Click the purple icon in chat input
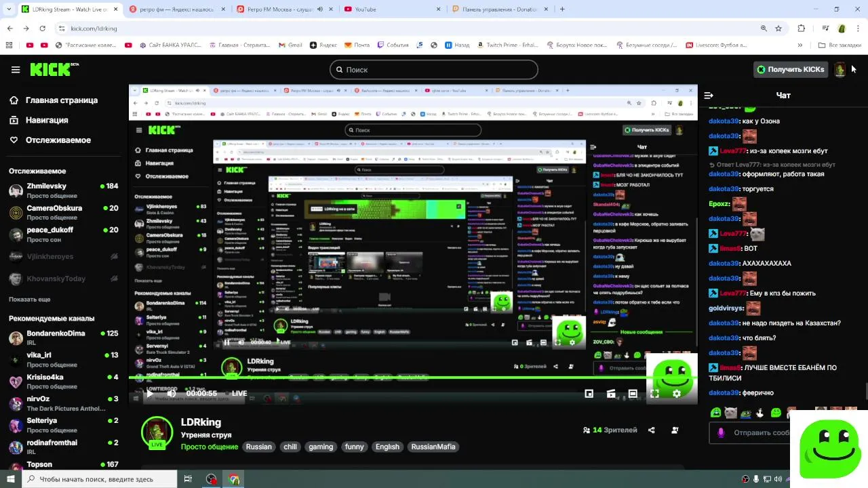 pyautogui.click(x=721, y=432)
